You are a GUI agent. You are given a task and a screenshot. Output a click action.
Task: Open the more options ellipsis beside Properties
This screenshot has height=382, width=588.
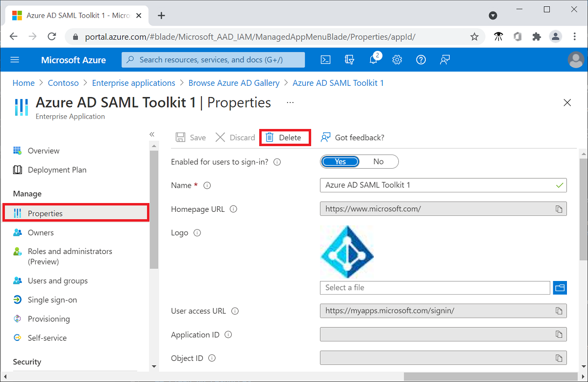click(x=290, y=102)
